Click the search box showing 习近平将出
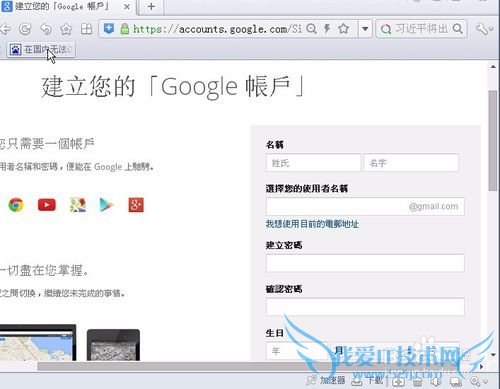Viewport: 500px width, 389px height. [421, 29]
